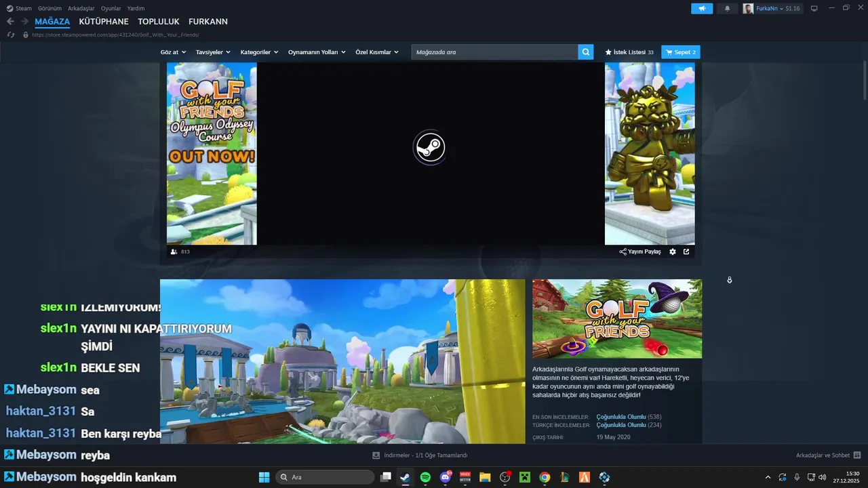
Task: Show hidden system tray icons
Action: point(768,477)
